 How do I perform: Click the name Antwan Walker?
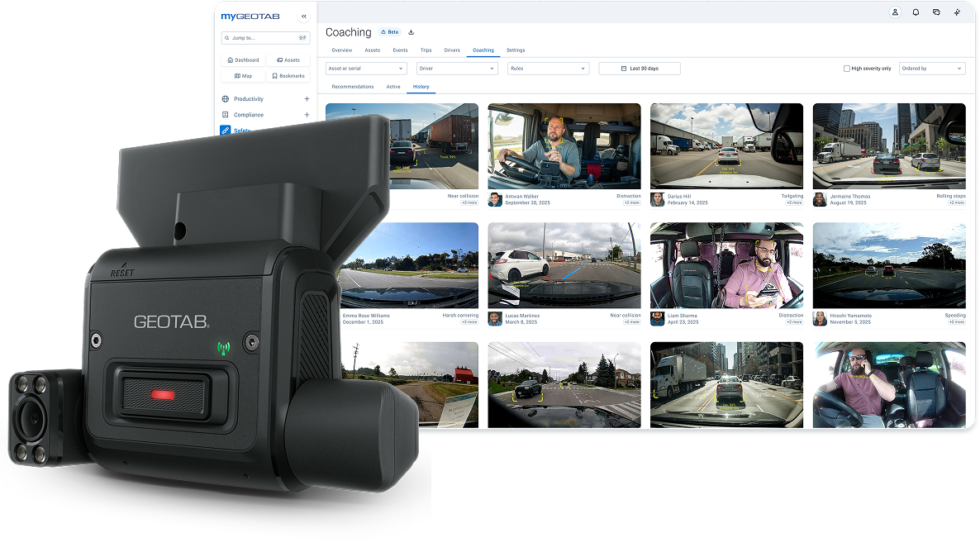click(522, 197)
